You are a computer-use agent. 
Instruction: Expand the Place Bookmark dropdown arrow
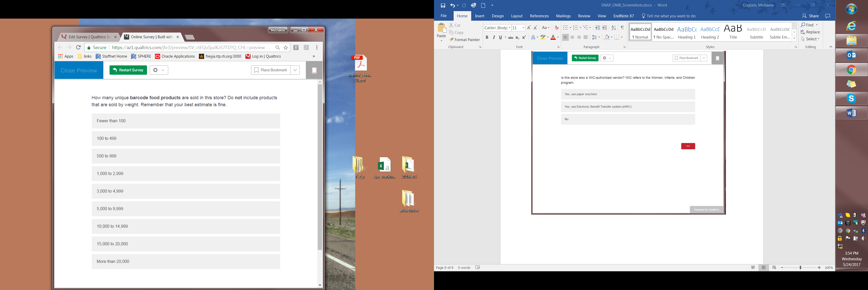(x=295, y=70)
